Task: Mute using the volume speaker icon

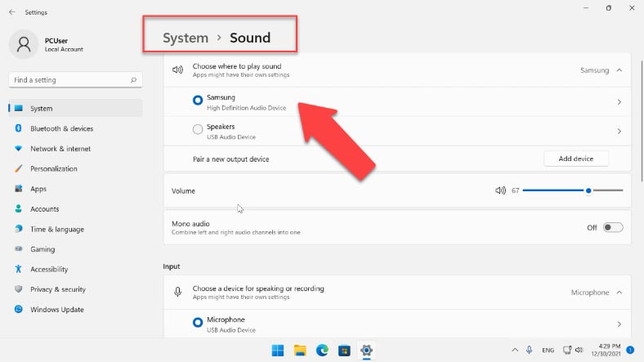Action: (500, 190)
